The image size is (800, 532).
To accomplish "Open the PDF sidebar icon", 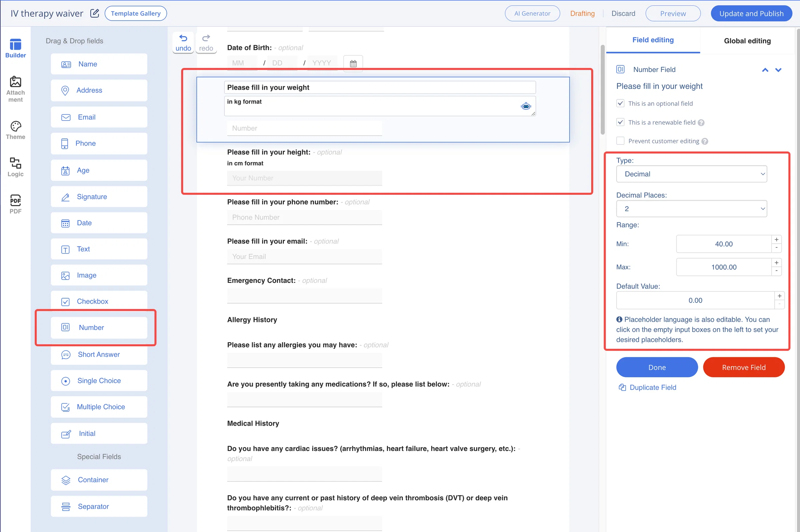I will pos(15,200).
